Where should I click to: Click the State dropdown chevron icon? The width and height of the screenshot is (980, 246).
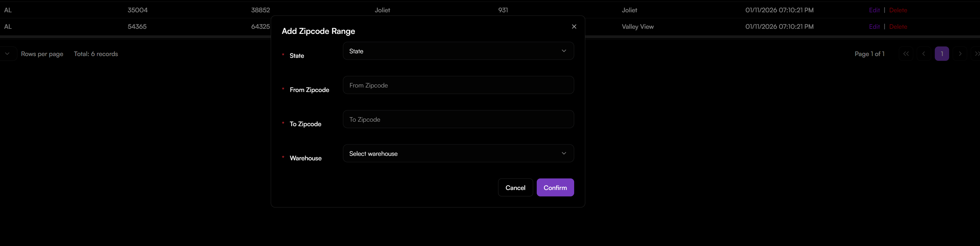click(564, 51)
